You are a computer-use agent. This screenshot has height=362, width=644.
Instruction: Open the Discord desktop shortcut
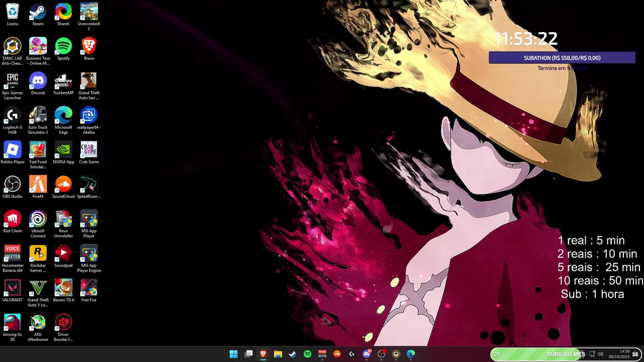tap(38, 84)
